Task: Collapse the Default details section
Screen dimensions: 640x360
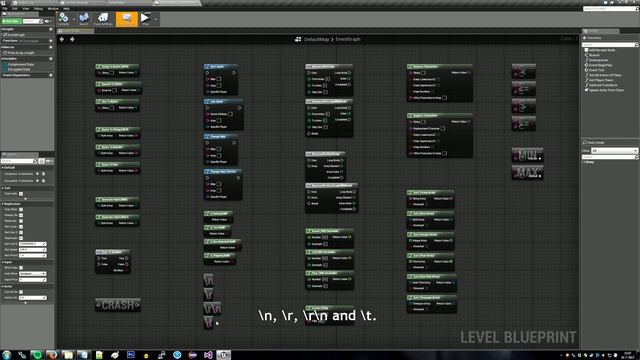Action: [2, 167]
